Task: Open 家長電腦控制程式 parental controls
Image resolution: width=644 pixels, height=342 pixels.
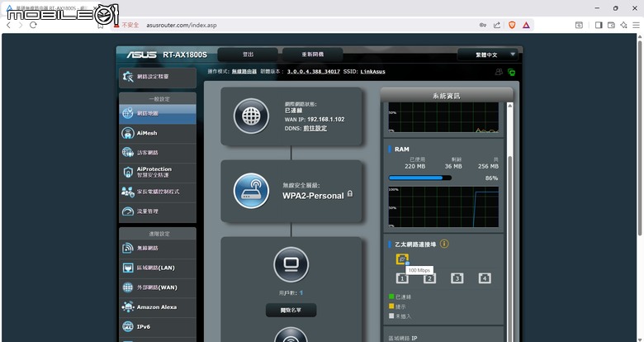Action: coord(158,192)
